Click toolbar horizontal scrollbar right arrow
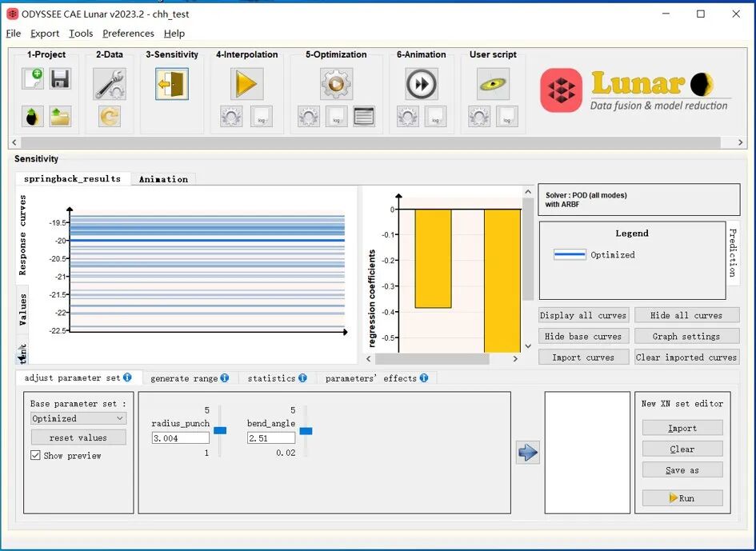This screenshot has width=756, height=551. 741,142
